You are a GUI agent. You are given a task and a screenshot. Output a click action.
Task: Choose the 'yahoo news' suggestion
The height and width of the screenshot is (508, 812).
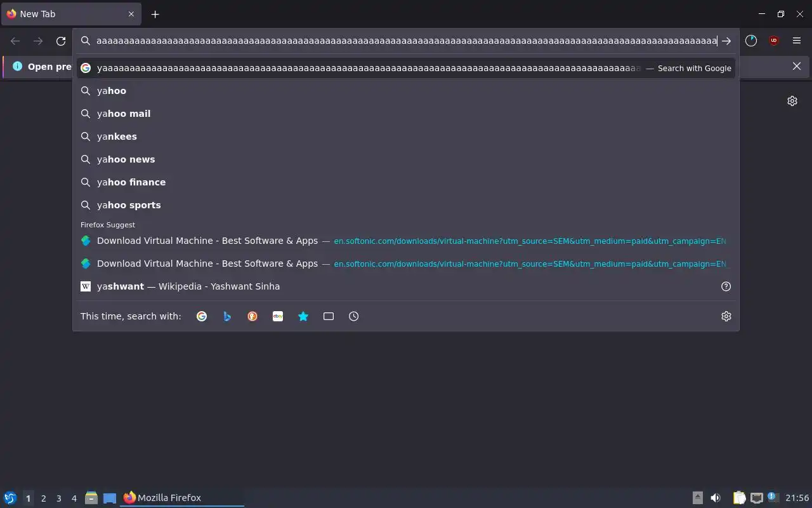tap(406, 159)
